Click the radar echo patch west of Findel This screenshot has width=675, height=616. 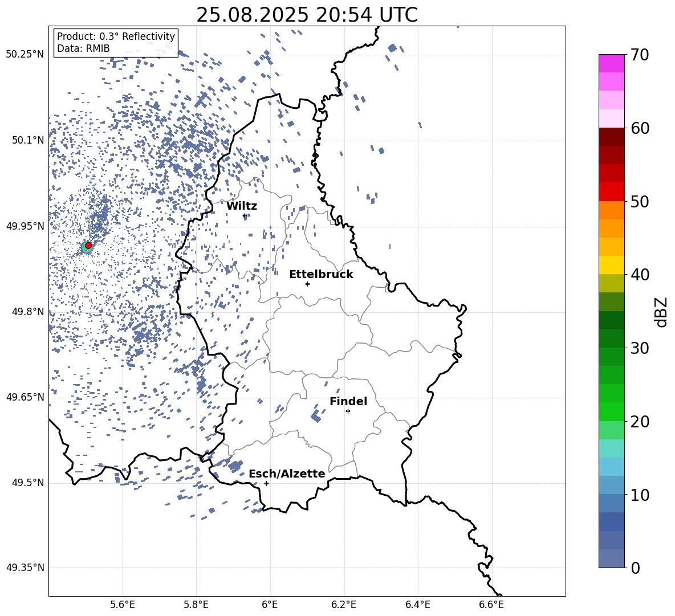316,415
